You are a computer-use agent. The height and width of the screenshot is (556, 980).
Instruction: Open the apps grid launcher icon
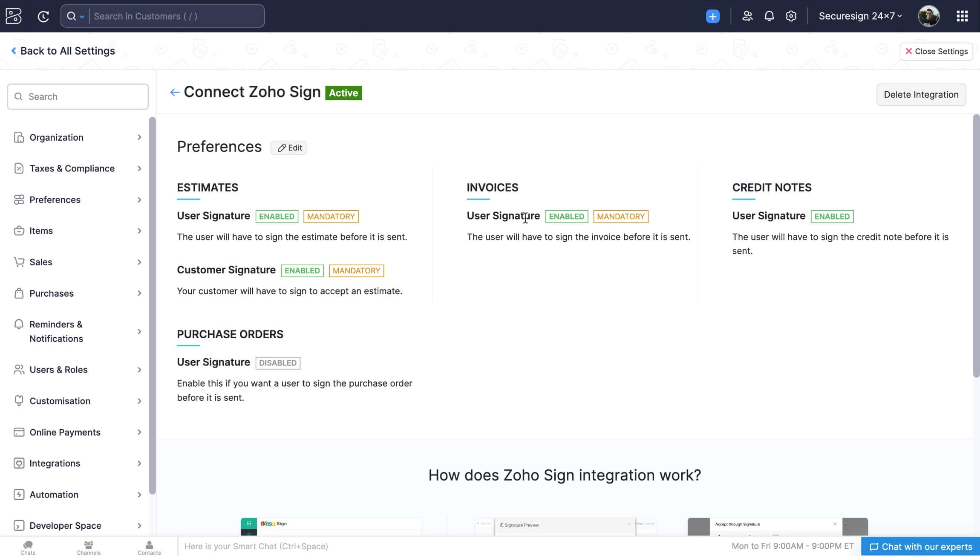[x=962, y=16]
